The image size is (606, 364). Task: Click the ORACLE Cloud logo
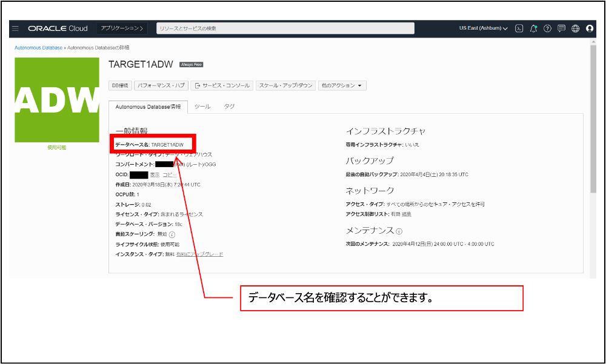(x=58, y=28)
